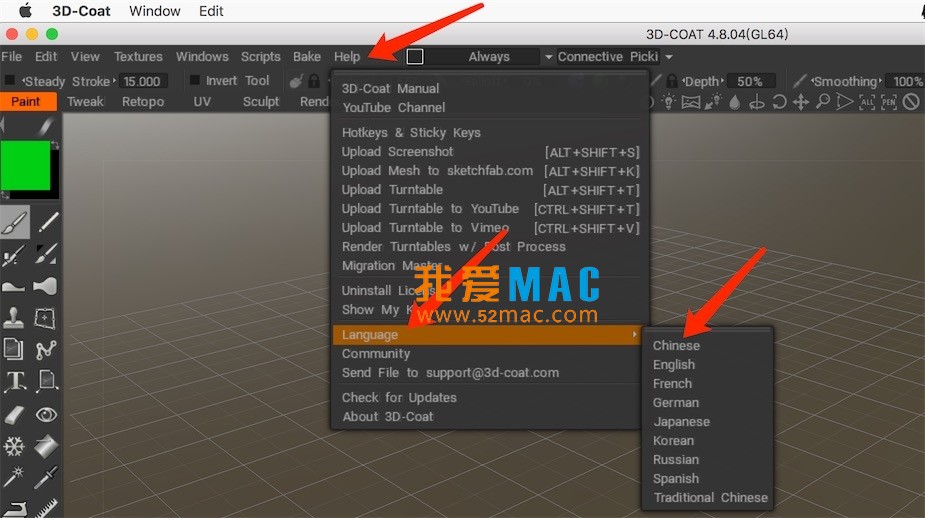This screenshot has height=518, width=925.
Task: Select Chinese in the Language submenu
Action: point(676,346)
